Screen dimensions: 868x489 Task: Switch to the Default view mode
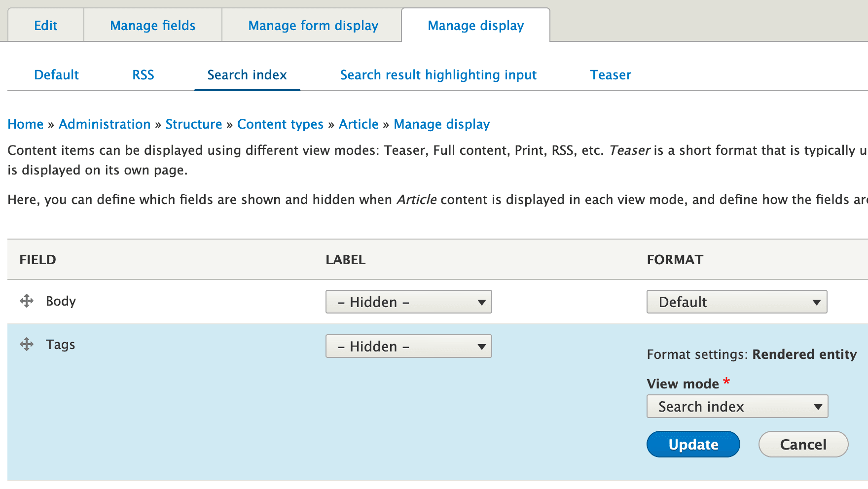pos(57,75)
